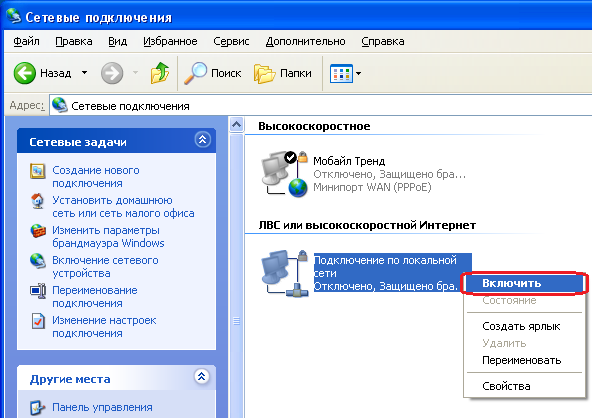Click the scrollbar up arrow
Screen dimensions: 592x418
236,125
